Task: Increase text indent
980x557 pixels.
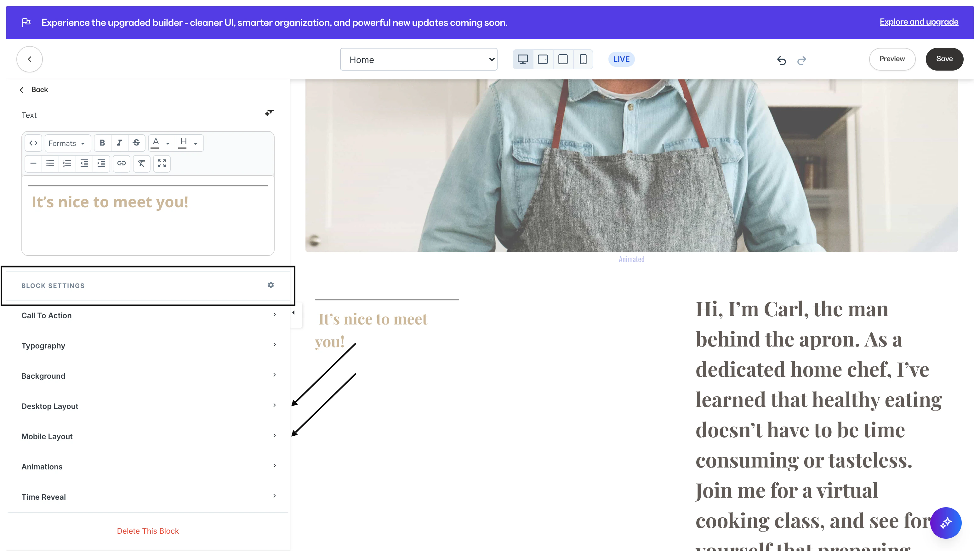Action: [x=101, y=164]
